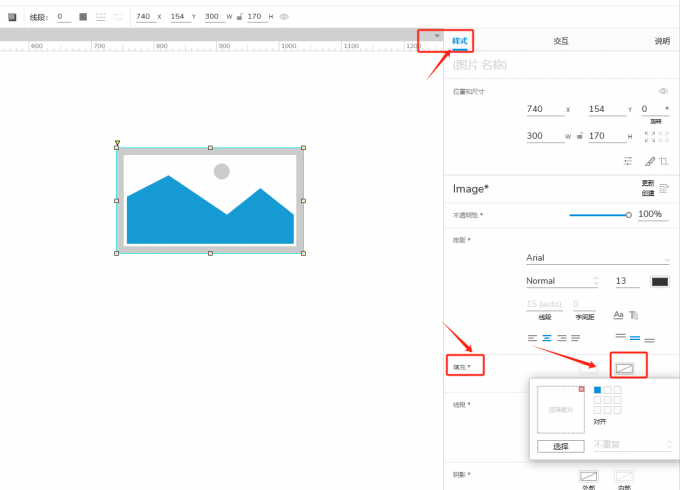Collapse the 填充 fill section
Viewport: 680px width, 490px height.
tap(461, 367)
